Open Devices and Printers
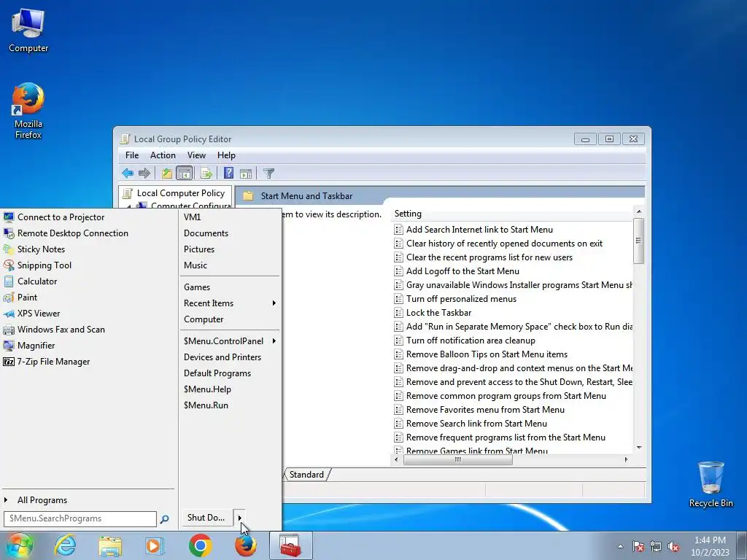 (222, 357)
